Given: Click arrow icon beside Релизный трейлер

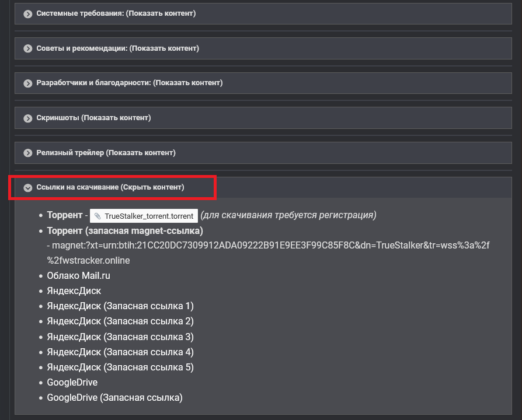Looking at the screenshot, I should click(x=27, y=153).
